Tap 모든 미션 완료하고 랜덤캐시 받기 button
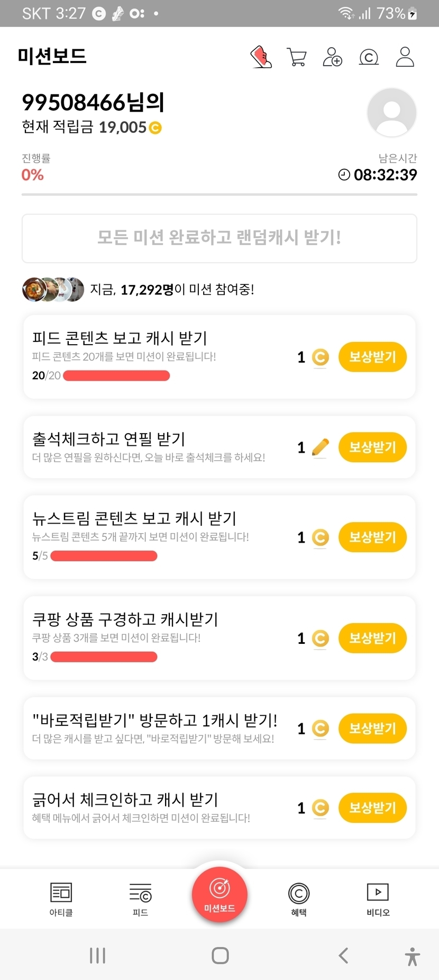Screen dimensions: 439x980 pos(219,238)
